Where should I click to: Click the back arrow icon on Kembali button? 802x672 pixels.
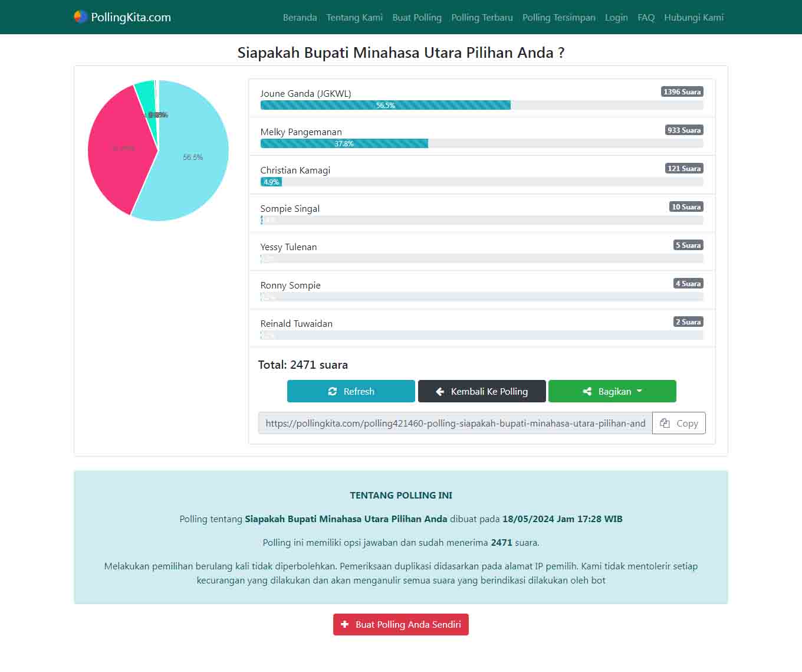pyautogui.click(x=440, y=392)
